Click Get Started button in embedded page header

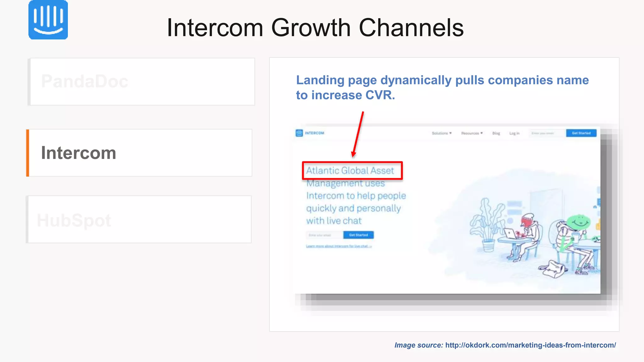pyautogui.click(x=581, y=133)
